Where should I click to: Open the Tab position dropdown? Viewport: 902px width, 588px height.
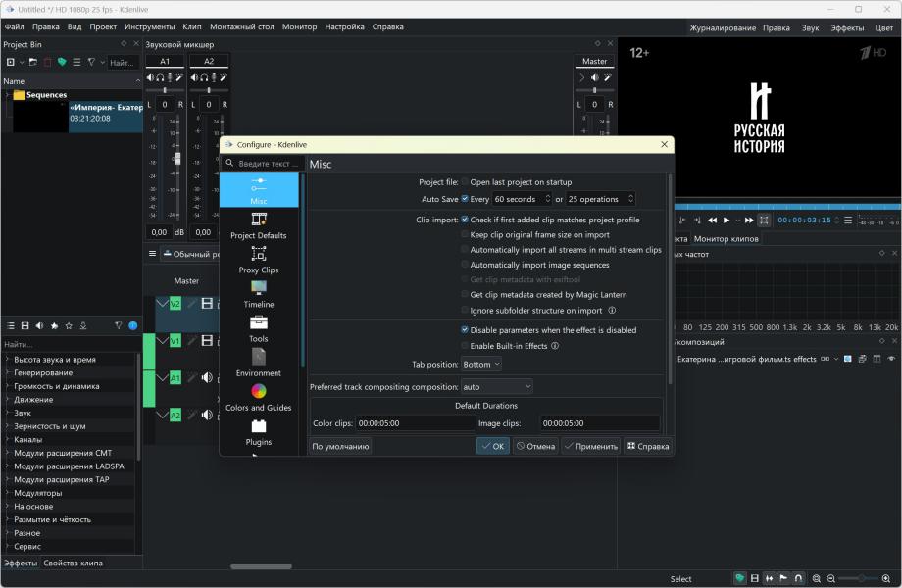pyautogui.click(x=480, y=365)
